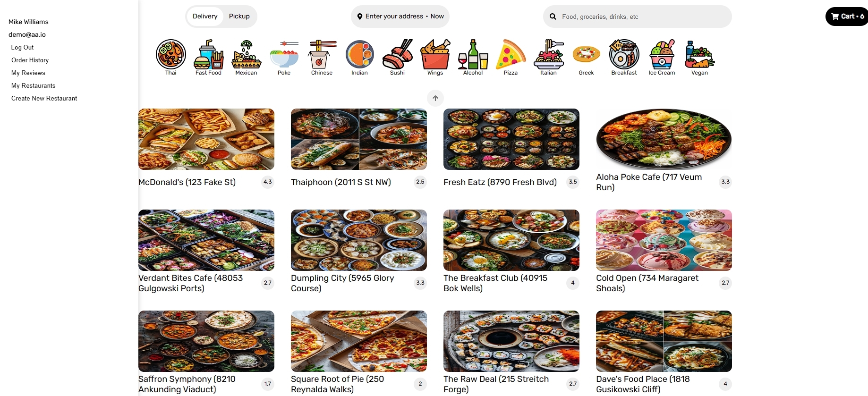Choose the Breakfast category icon
The image size is (868, 396).
(x=624, y=54)
